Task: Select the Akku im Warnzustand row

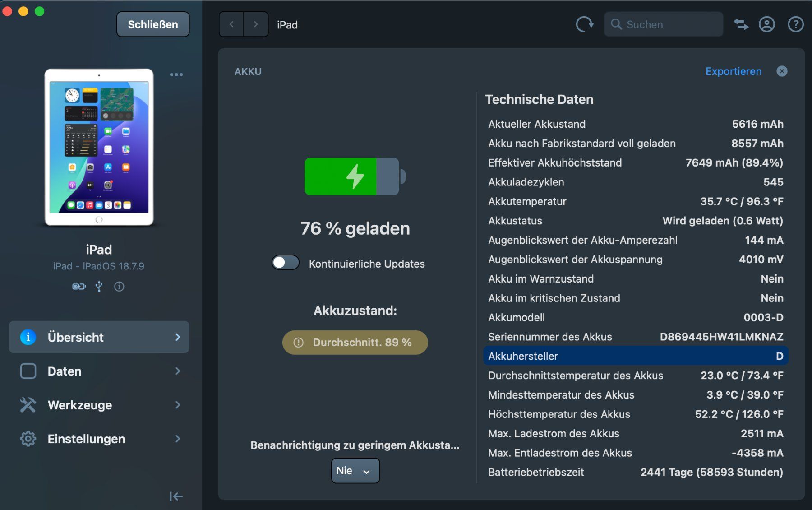Action: pyautogui.click(x=636, y=278)
